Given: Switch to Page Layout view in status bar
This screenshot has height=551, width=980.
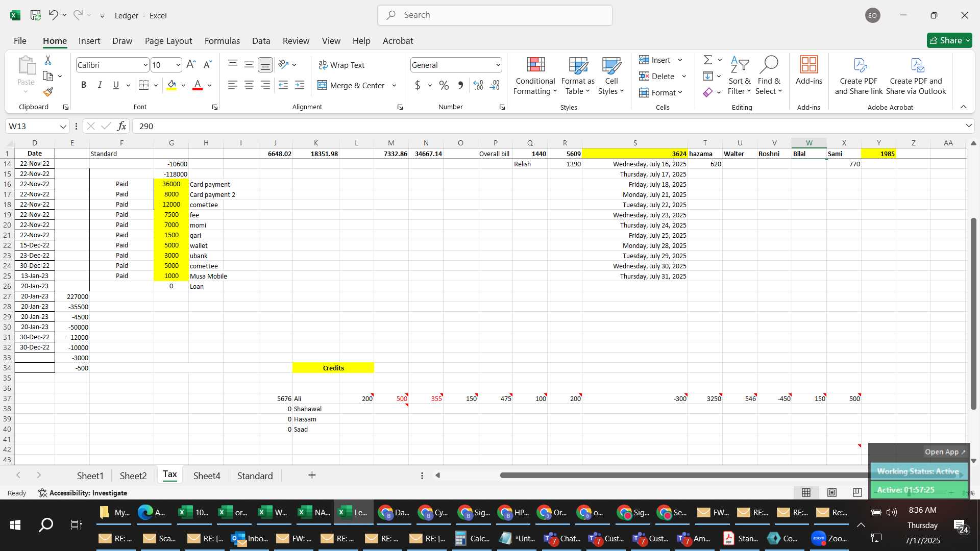Looking at the screenshot, I should [x=832, y=492].
